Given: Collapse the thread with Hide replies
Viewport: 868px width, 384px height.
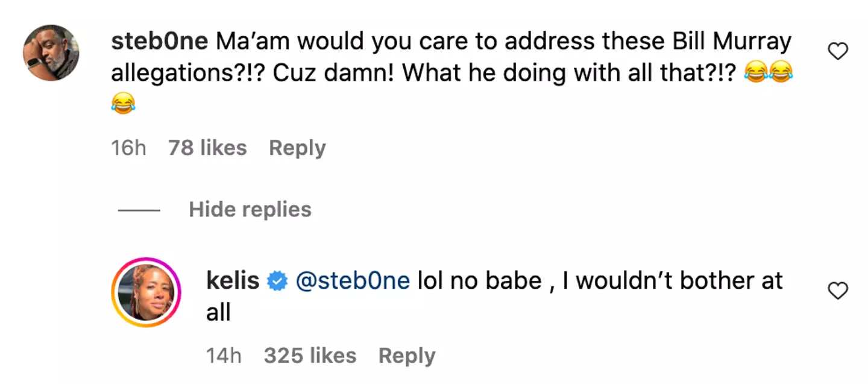Looking at the screenshot, I should point(250,210).
